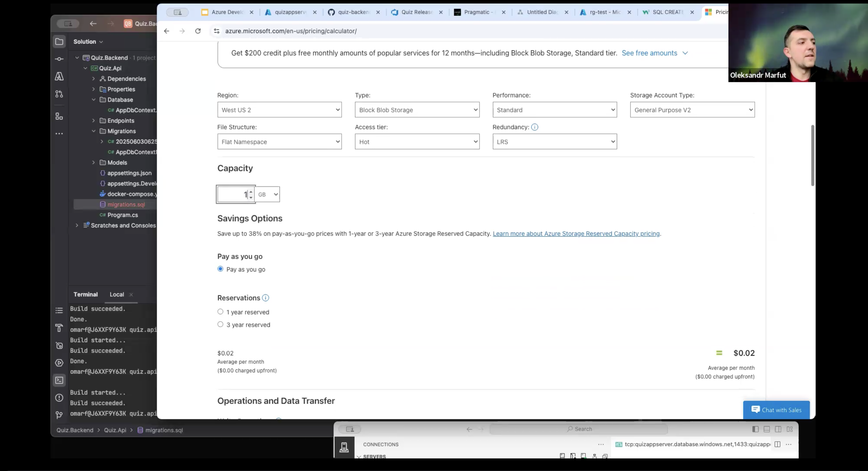Select the Pay as you go radio button

click(x=220, y=269)
